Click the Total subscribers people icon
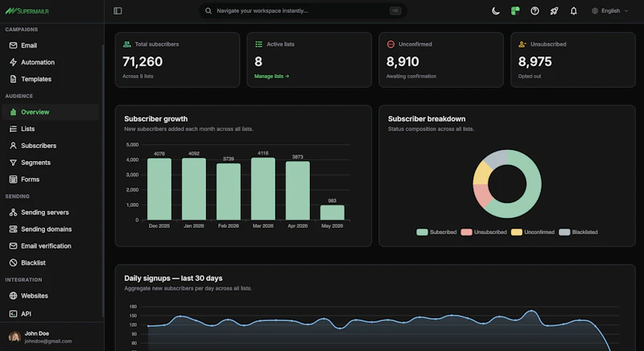 tap(127, 44)
